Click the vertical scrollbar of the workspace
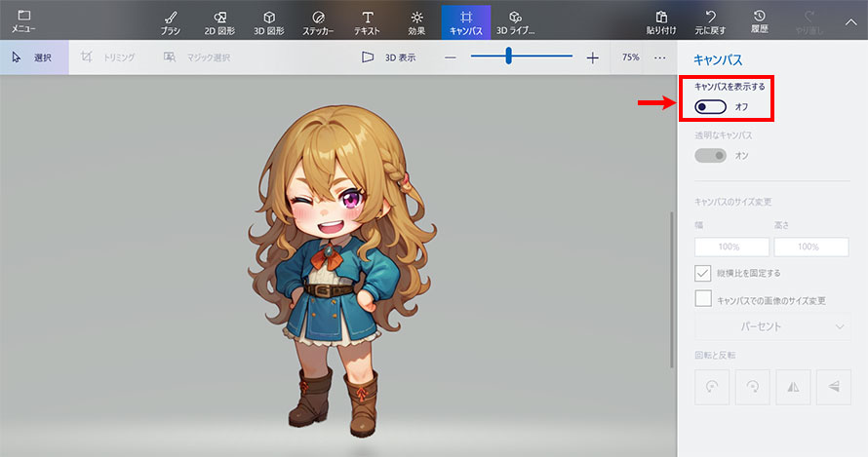Viewport: 868px width, 457px height. point(672,289)
